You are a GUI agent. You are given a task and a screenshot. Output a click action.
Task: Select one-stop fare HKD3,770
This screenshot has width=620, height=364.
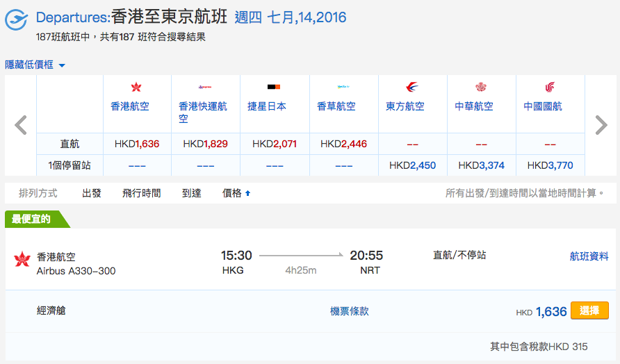(550, 165)
